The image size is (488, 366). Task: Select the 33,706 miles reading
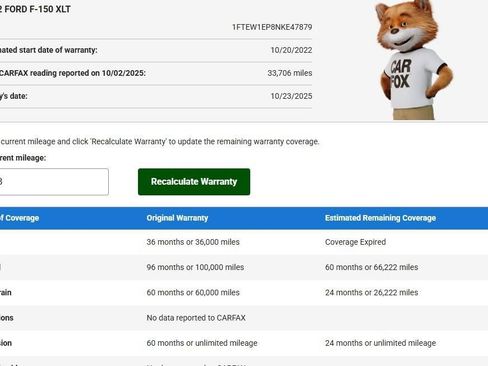click(x=290, y=73)
